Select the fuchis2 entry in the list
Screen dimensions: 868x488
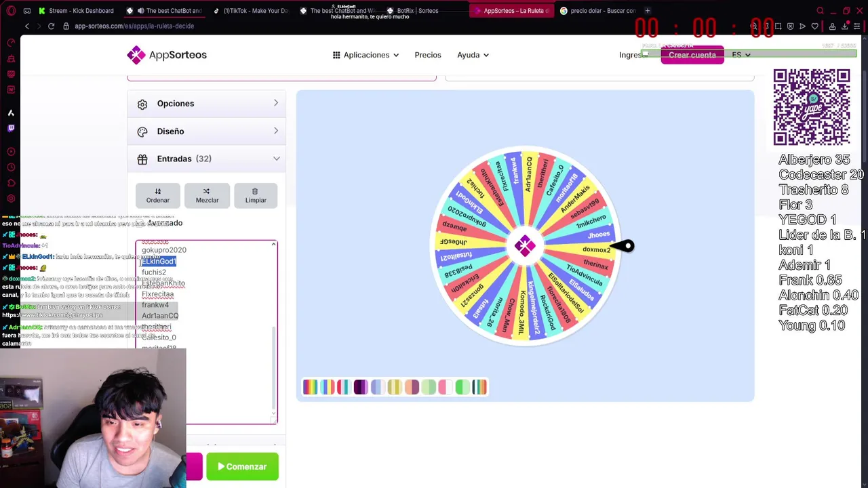pos(154,272)
